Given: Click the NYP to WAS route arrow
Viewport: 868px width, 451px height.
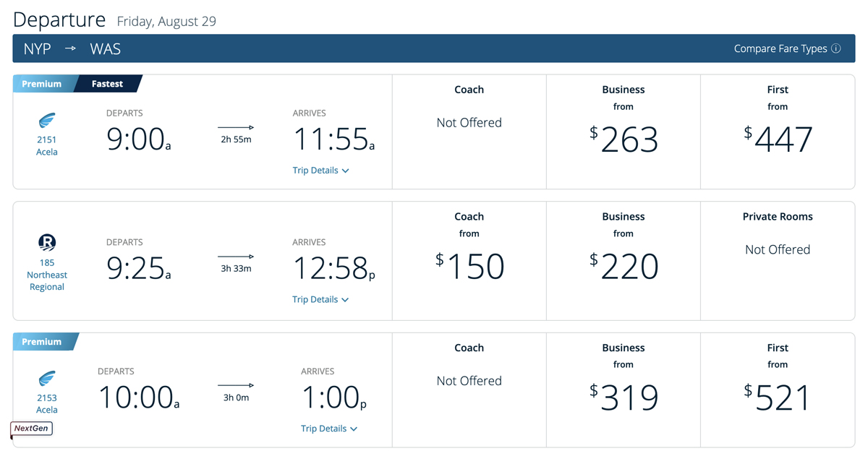Looking at the screenshot, I should click(x=70, y=48).
